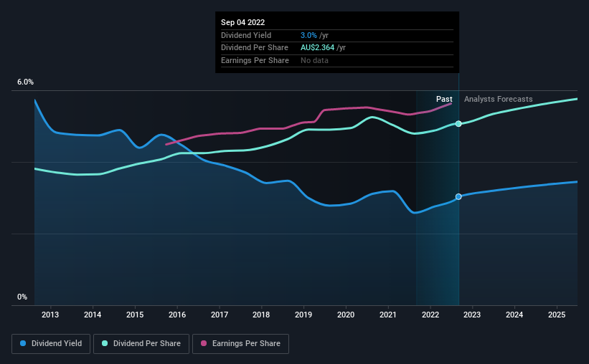Toggle the Earnings Per Share legend button
589x364 pixels.
[x=240, y=344]
